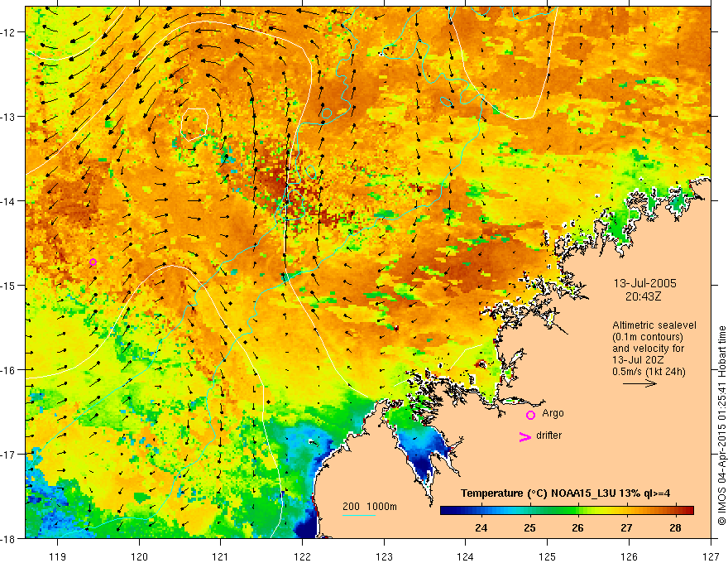Click the longitude axis label 119
Viewport: 728px width, 563px height.
[x=58, y=556]
